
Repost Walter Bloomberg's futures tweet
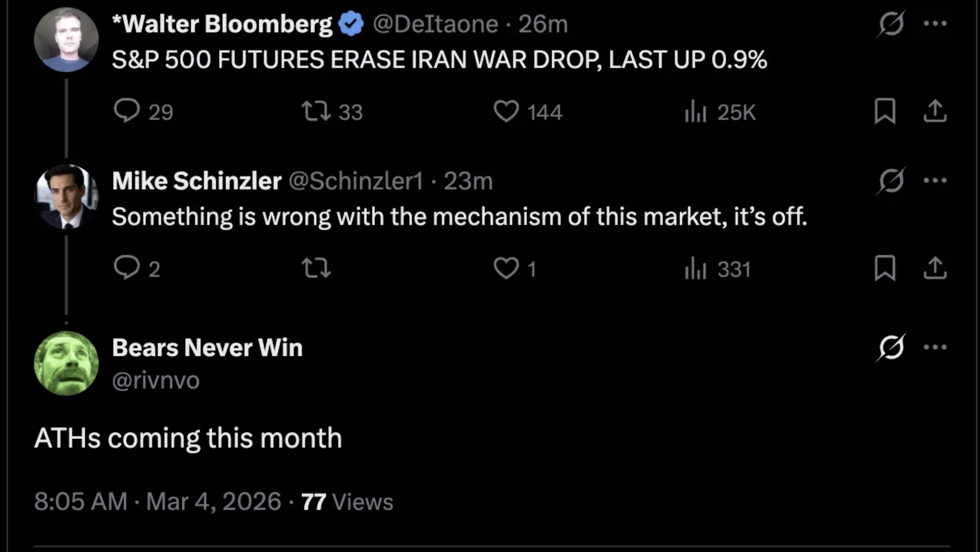tap(316, 111)
